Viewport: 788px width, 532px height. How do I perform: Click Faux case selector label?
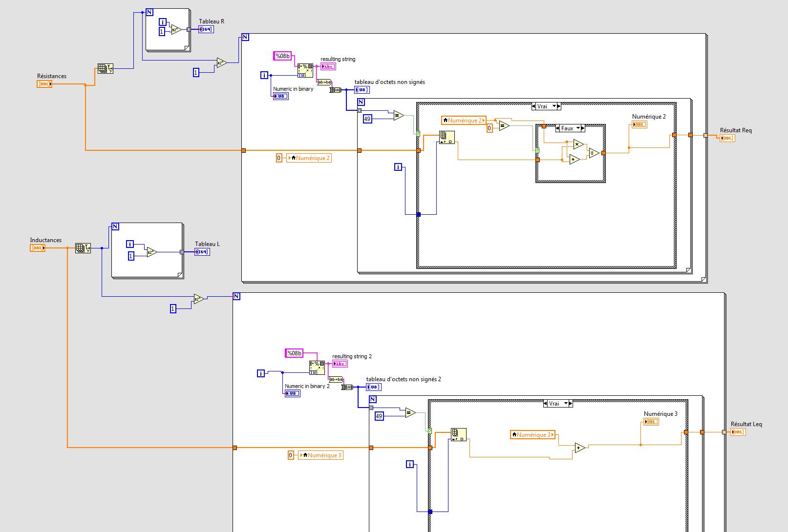coord(567,128)
